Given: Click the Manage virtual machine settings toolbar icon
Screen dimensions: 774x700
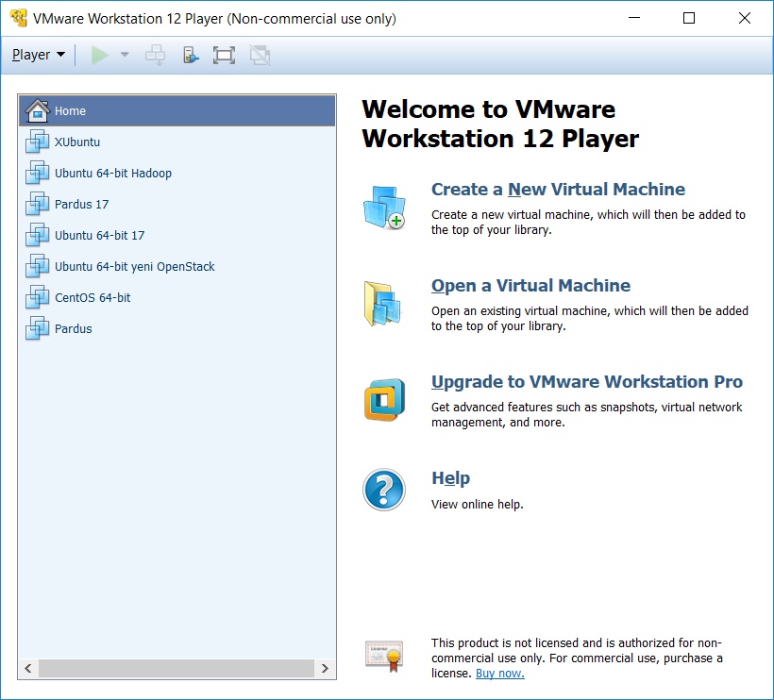Looking at the screenshot, I should [x=190, y=55].
